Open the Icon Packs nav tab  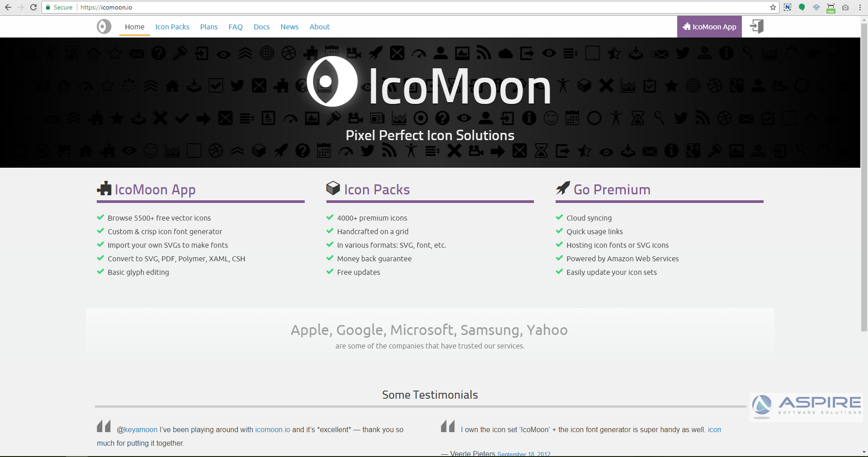[x=172, y=27]
